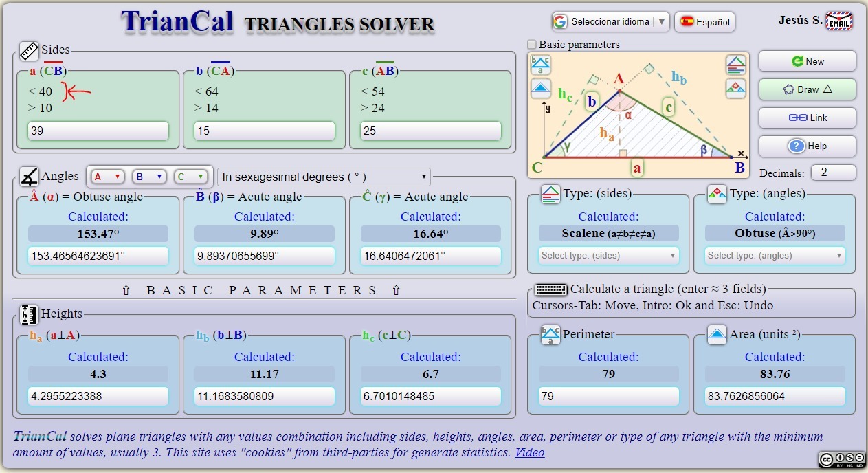
Task: Click height ha input showing 4.2955223388
Action: pyautogui.click(x=98, y=397)
